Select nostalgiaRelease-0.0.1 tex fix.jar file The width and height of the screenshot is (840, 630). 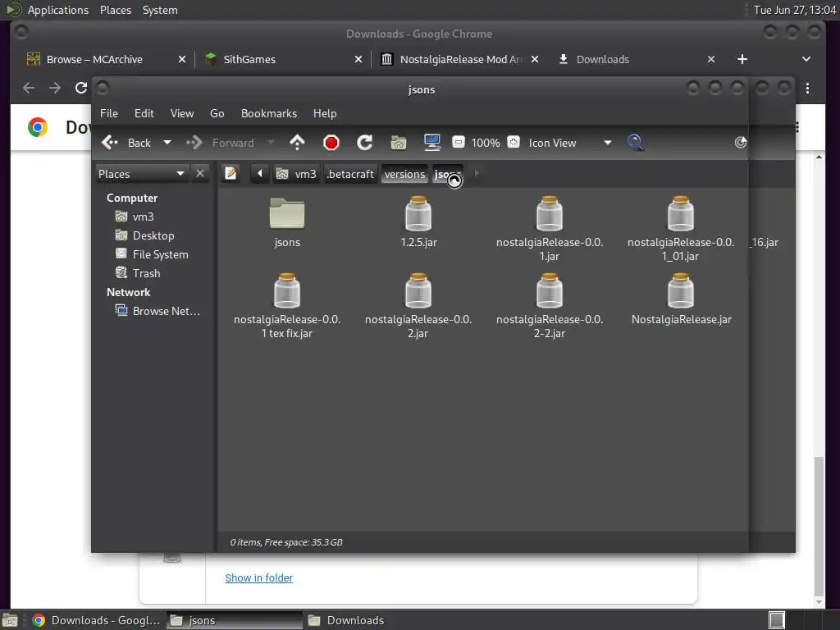(287, 306)
